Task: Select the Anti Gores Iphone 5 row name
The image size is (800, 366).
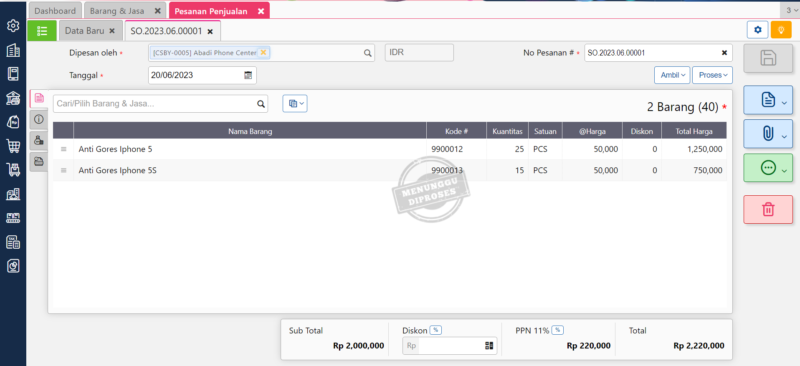Action: pos(115,149)
